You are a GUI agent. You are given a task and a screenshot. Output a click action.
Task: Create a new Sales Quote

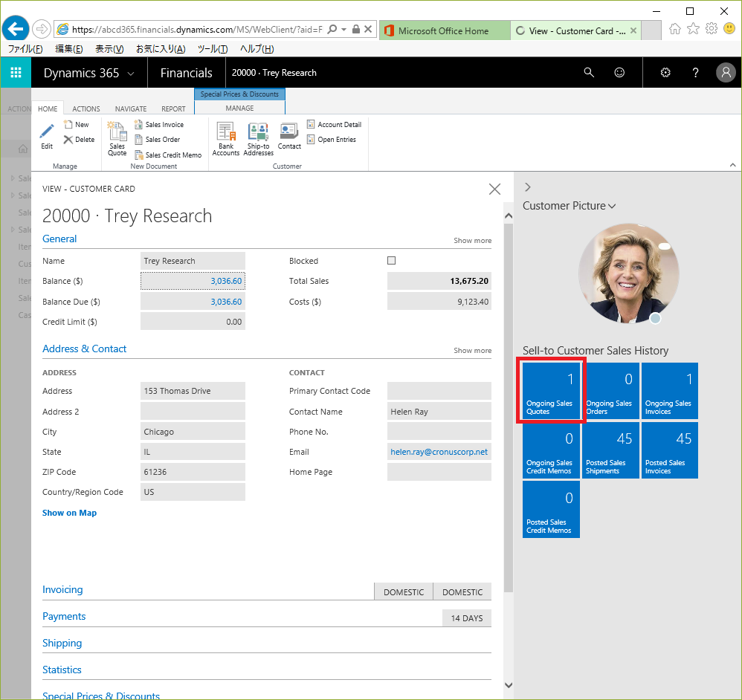tap(117, 138)
